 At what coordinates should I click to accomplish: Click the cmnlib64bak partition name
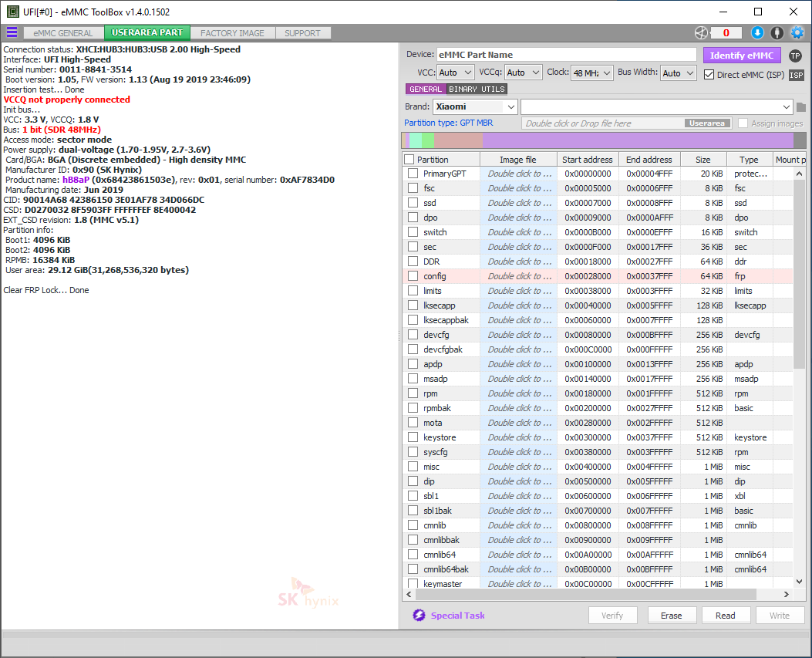(446, 569)
